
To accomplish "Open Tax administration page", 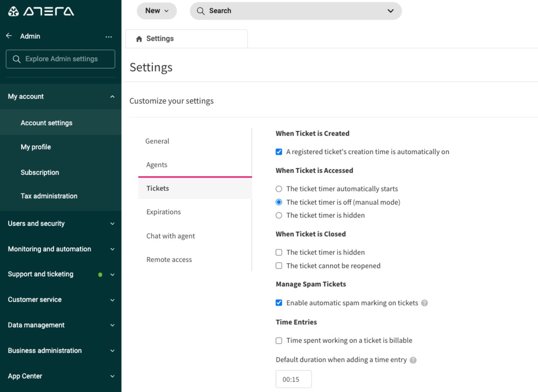I will point(60,196).
